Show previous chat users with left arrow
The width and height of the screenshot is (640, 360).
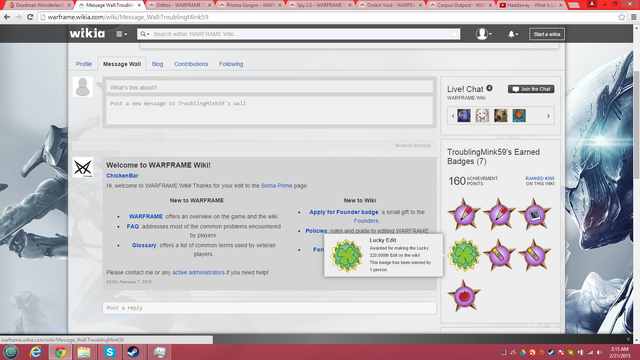453,116
